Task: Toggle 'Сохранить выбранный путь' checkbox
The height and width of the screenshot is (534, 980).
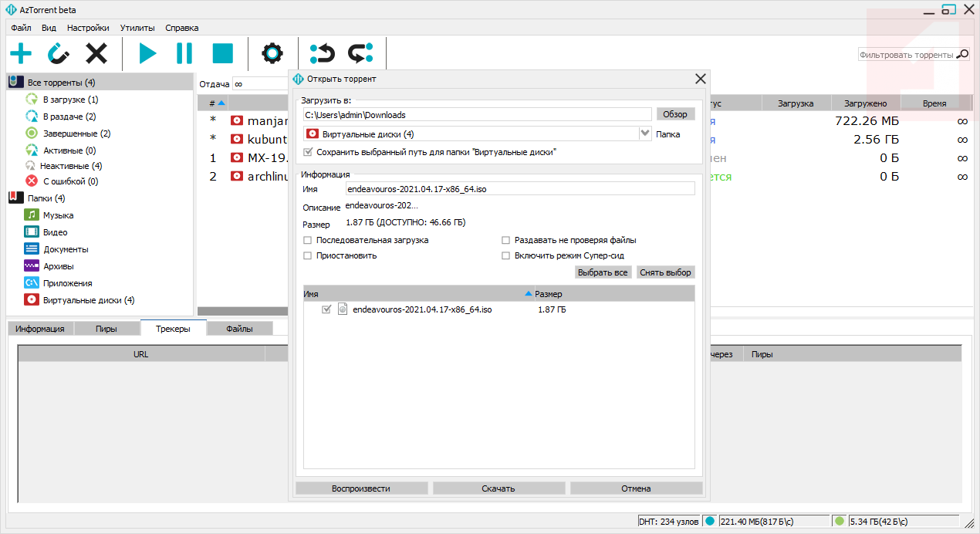Action: pos(309,152)
